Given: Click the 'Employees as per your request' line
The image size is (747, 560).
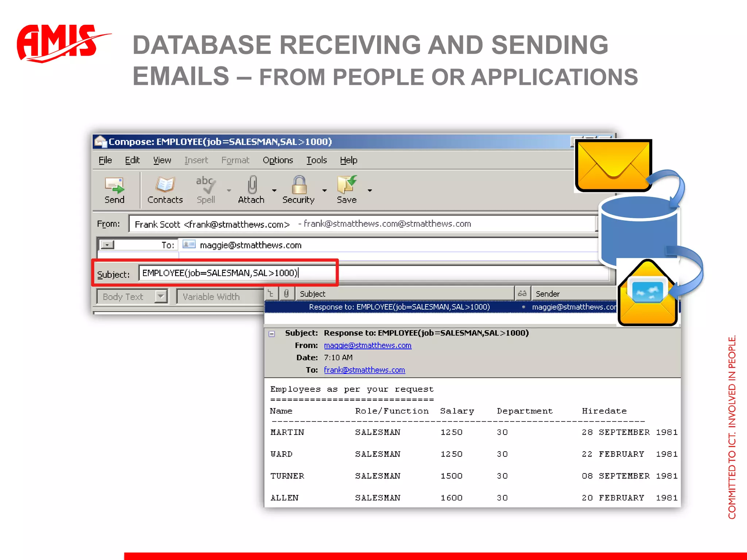Looking at the screenshot, I should (x=352, y=389).
